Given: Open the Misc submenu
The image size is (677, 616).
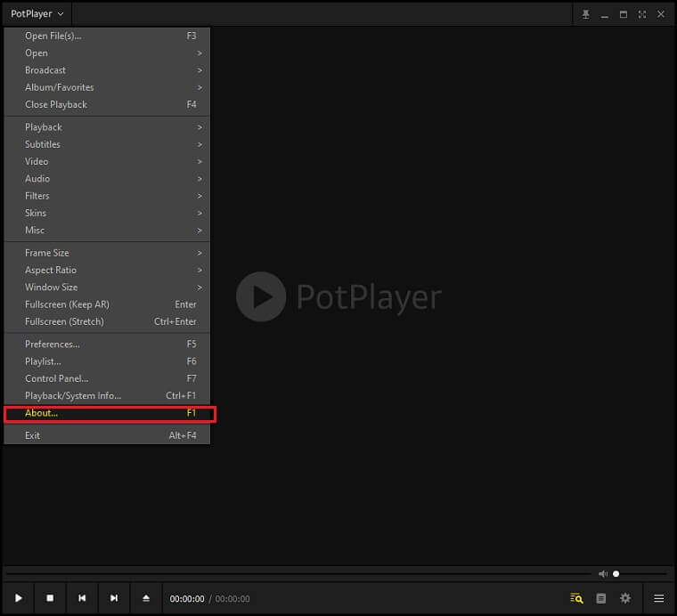Looking at the screenshot, I should click(107, 231).
